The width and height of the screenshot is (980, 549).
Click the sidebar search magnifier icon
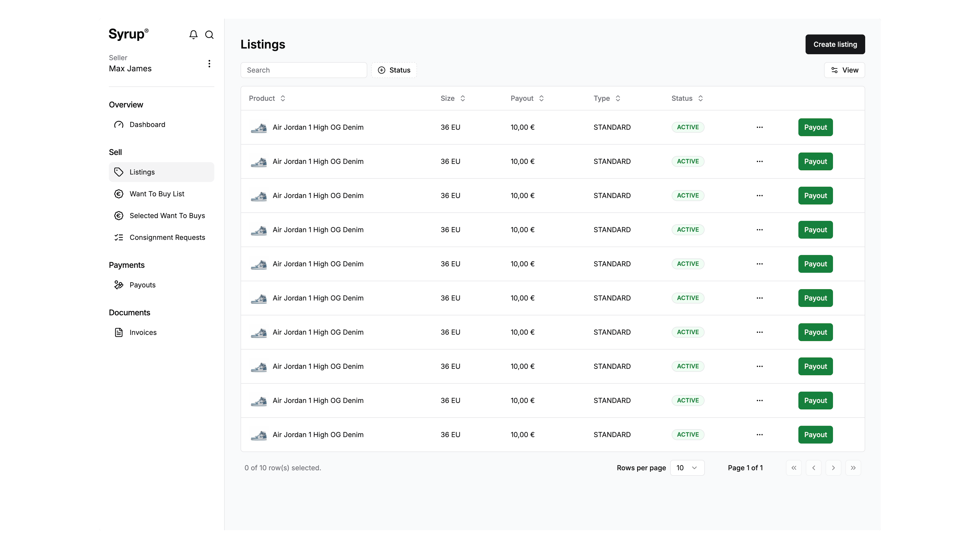(x=209, y=35)
